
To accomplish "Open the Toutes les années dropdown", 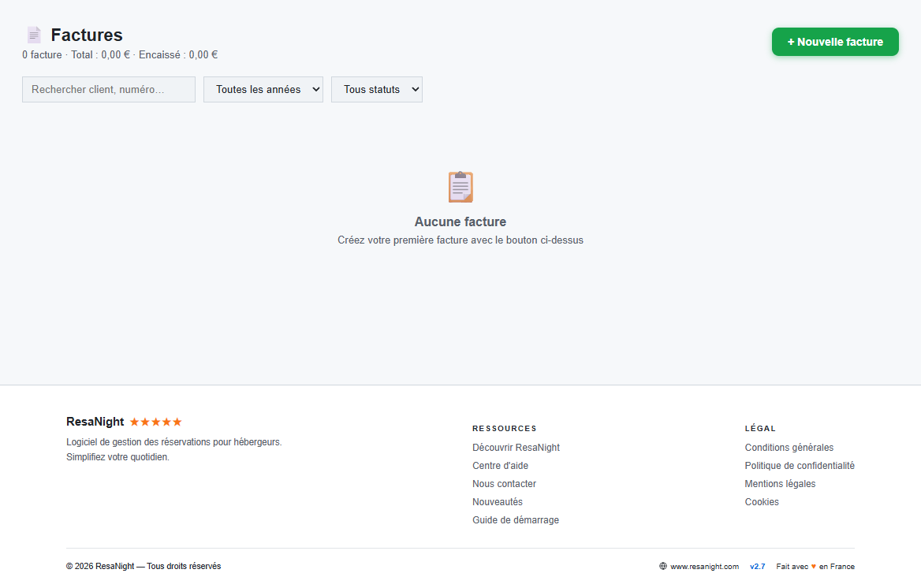I will [x=263, y=89].
